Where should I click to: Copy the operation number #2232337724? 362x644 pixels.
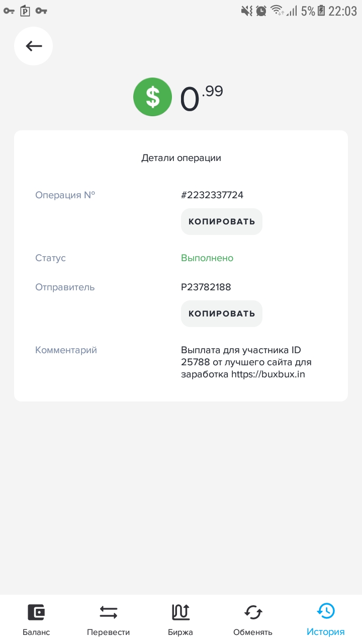click(x=222, y=221)
